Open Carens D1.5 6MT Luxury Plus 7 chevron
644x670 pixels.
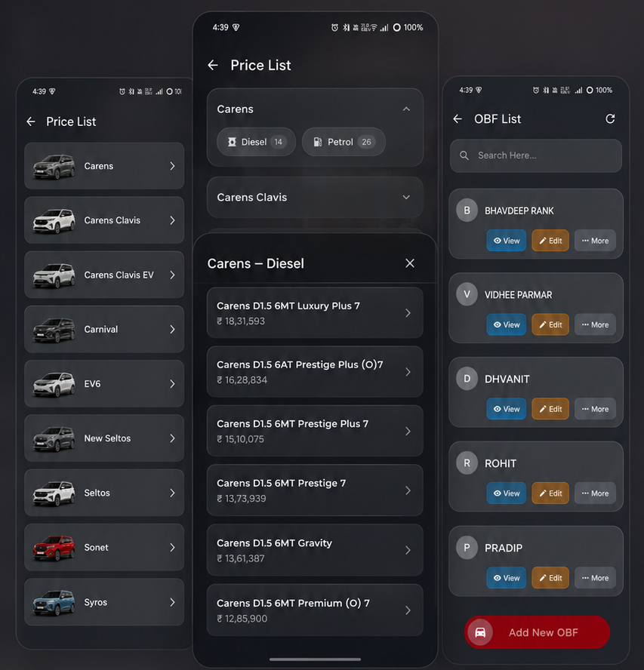point(408,313)
